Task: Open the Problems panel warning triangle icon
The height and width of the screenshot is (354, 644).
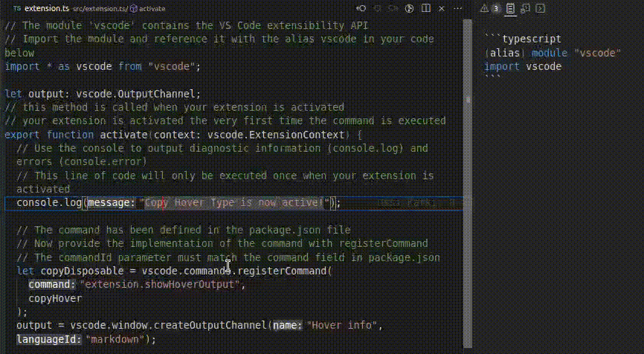Action: [x=485, y=8]
